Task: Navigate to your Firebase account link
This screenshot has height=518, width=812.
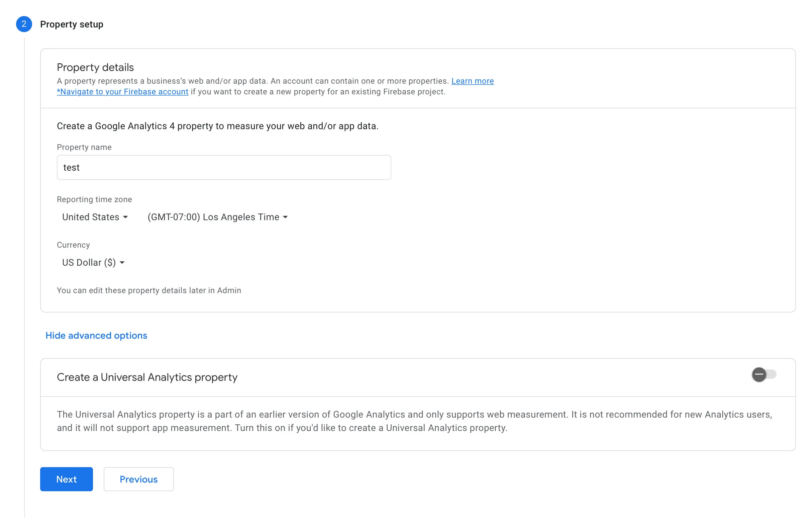Action: (x=122, y=91)
